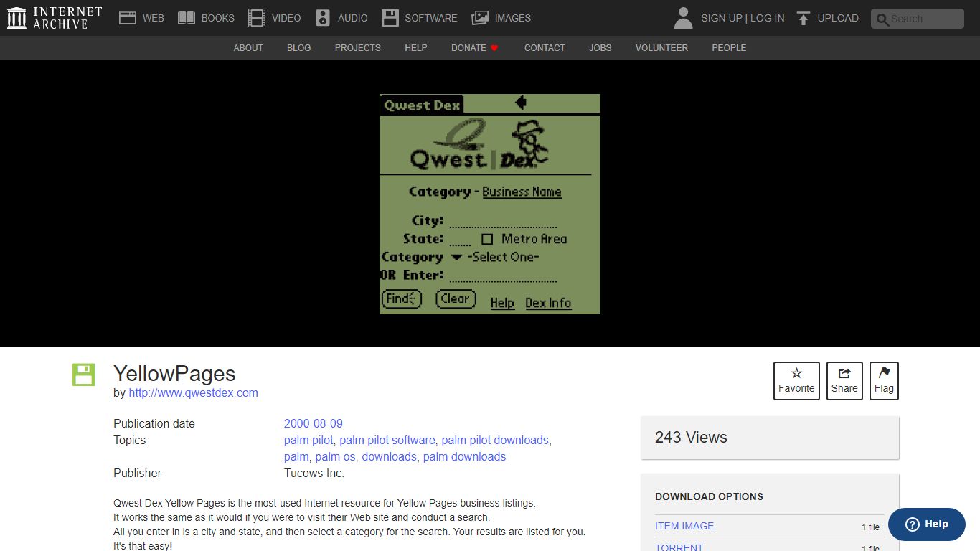Open the palm downloads topic link

tap(464, 457)
